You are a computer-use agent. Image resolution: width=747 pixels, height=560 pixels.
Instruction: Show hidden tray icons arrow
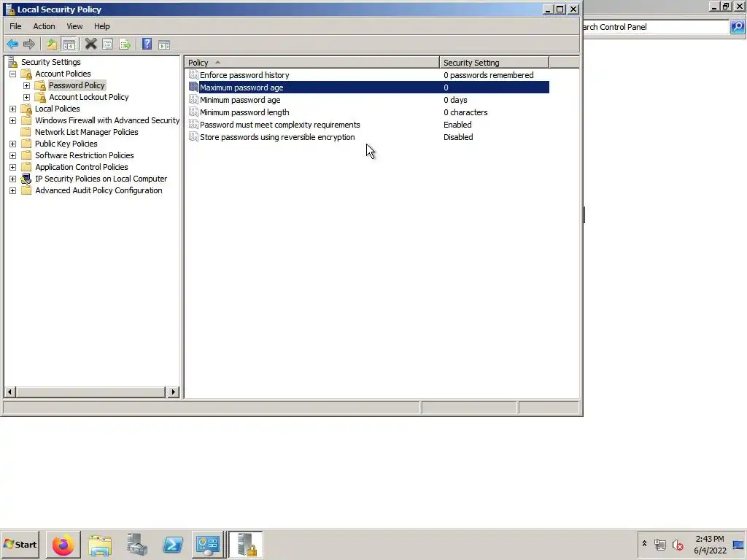tap(645, 544)
